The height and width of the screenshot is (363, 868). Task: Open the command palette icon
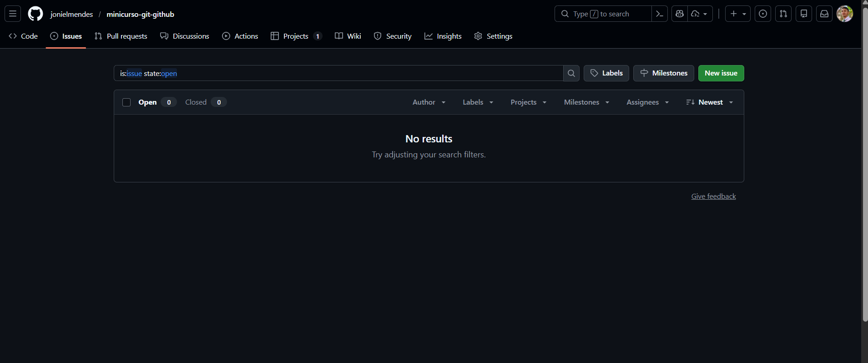tap(659, 14)
